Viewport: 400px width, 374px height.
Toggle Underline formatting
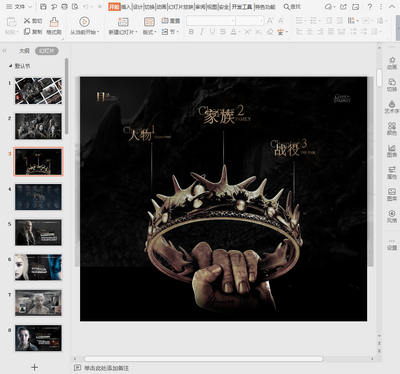tap(212, 32)
